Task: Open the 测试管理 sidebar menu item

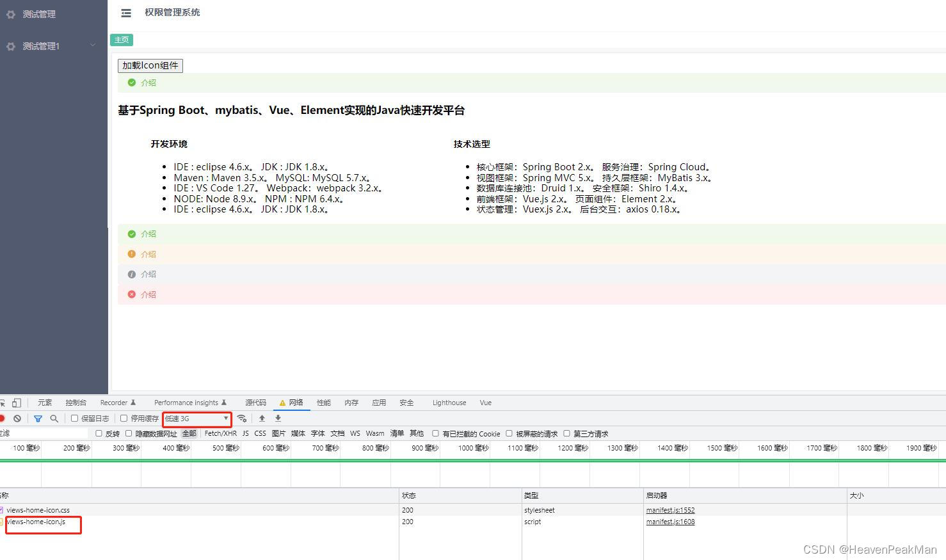Action: click(54, 14)
